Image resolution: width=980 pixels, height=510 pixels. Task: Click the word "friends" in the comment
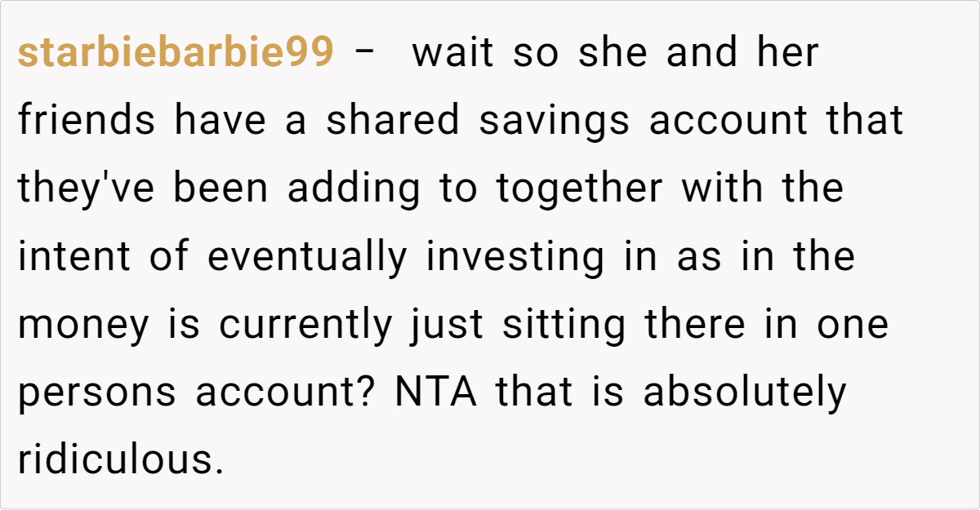click(x=87, y=121)
